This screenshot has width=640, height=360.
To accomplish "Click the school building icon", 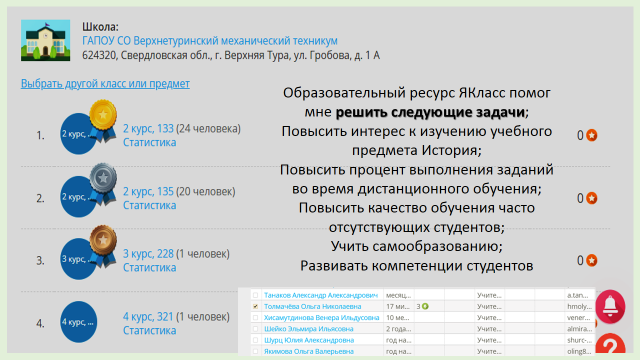I will pyautogui.click(x=45, y=40).
